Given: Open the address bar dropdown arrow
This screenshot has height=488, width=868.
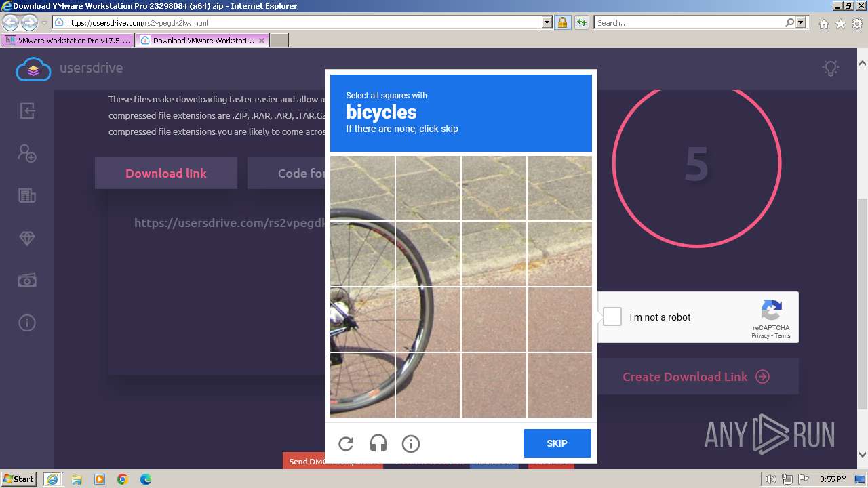Looking at the screenshot, I should (547, 22).
